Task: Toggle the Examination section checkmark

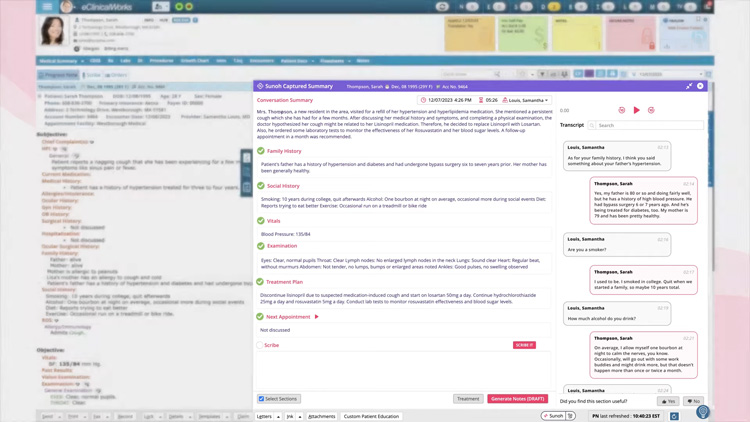Action: [261, 246]
